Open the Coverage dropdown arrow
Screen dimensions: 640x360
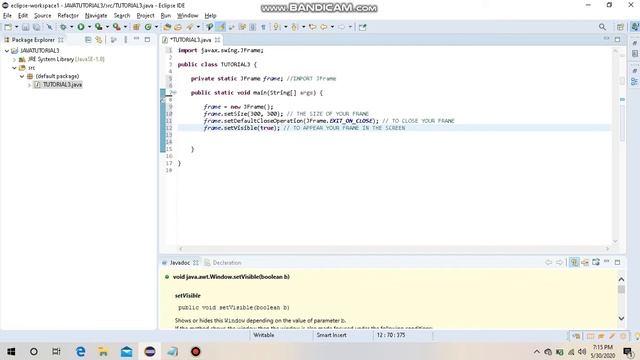[107, 27]
